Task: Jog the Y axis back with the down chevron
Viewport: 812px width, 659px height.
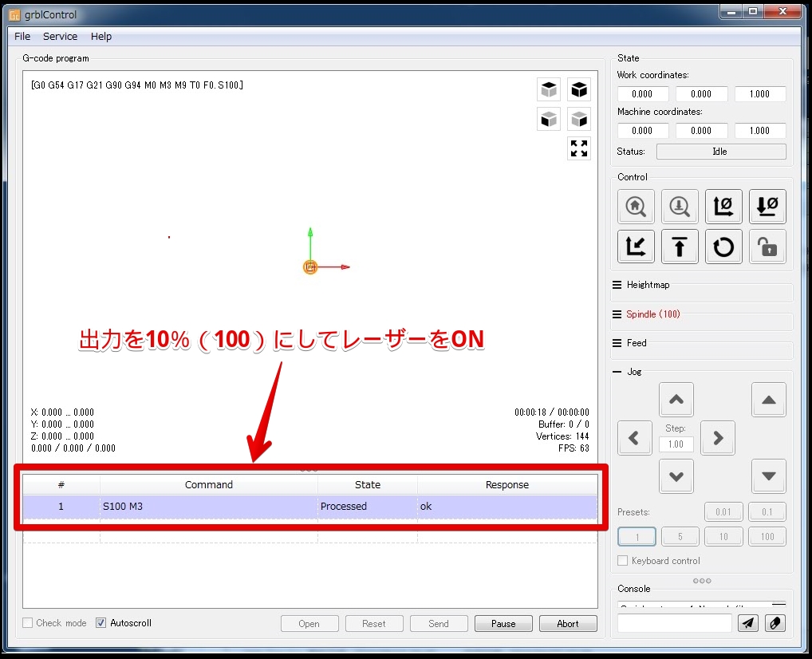Action: click(676, 476)
